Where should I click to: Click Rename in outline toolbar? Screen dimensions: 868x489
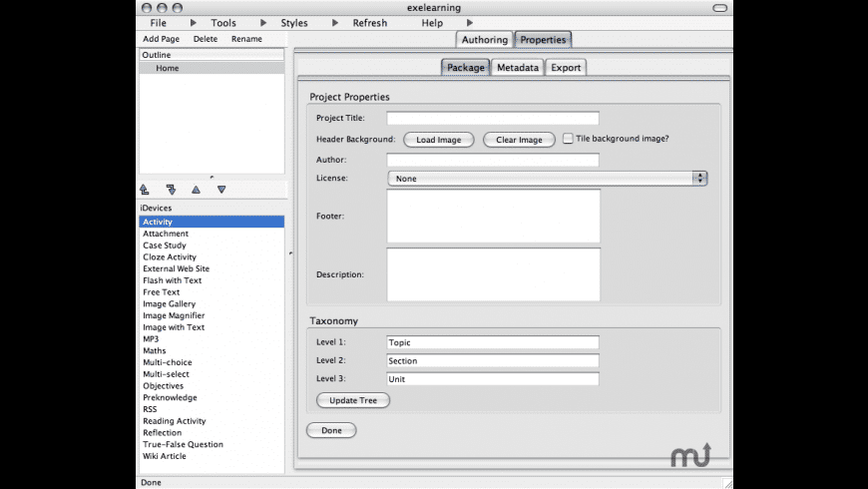coord(246,39)
